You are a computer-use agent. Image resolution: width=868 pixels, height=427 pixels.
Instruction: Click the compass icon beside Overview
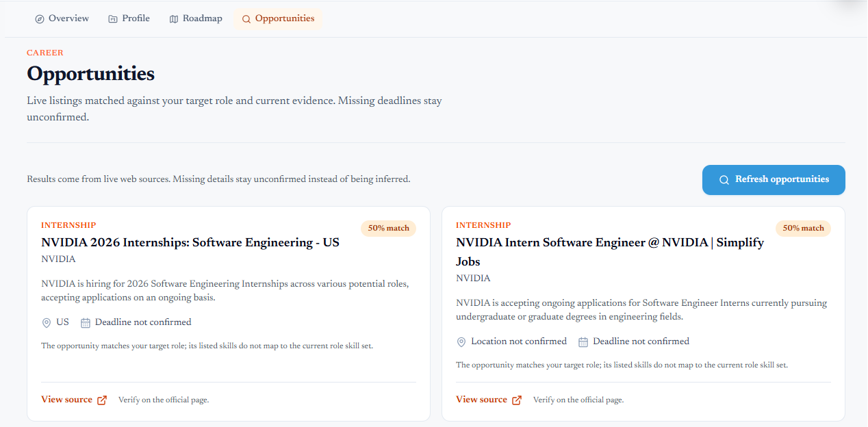tap(40, 19)
